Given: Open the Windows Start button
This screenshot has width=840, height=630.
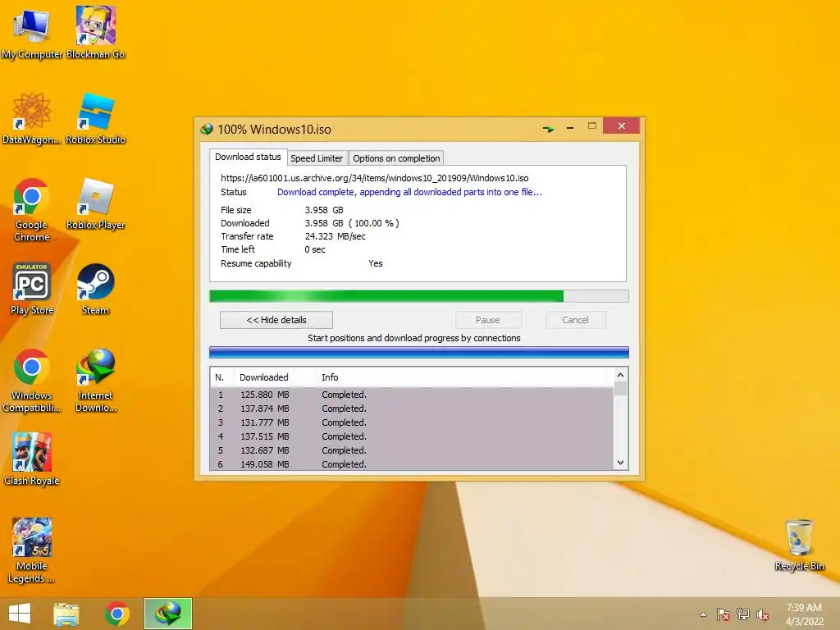Looking at the screenshot, I should tap(20, 614).
